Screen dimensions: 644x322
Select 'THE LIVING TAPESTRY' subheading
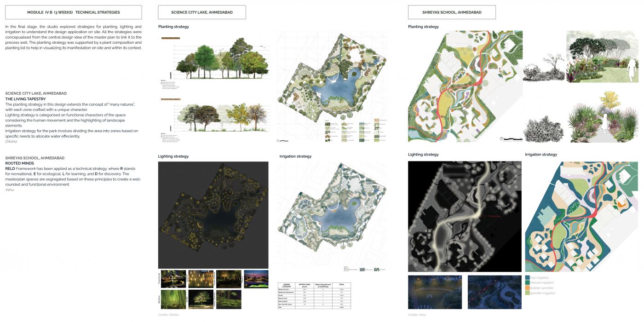click(x=26, y=99)
